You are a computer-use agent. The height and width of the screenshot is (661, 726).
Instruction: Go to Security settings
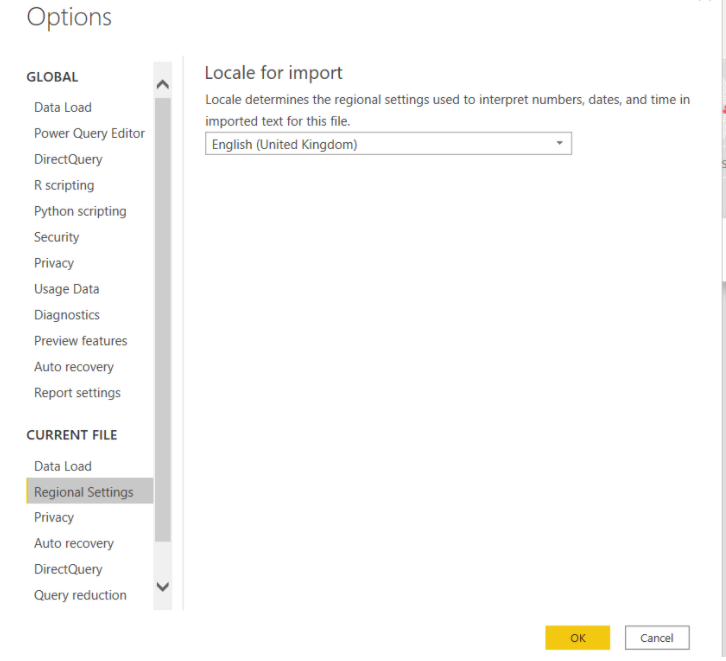(x=56, y=237)
